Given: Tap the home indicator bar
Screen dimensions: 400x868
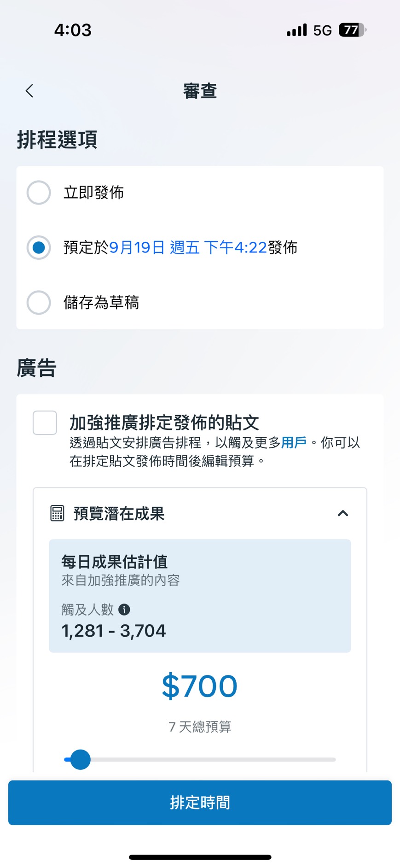Looking at the screenshot, I should 200,857.
